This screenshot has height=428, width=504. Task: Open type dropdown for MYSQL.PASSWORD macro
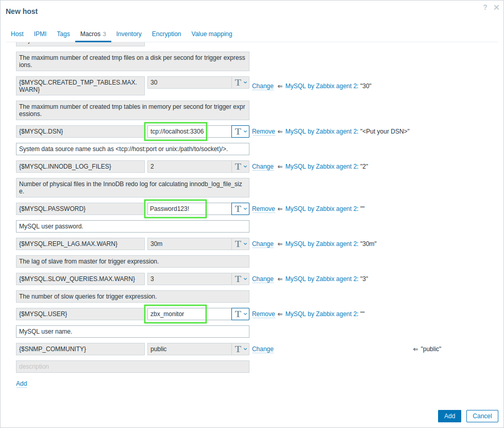[241, 209]
